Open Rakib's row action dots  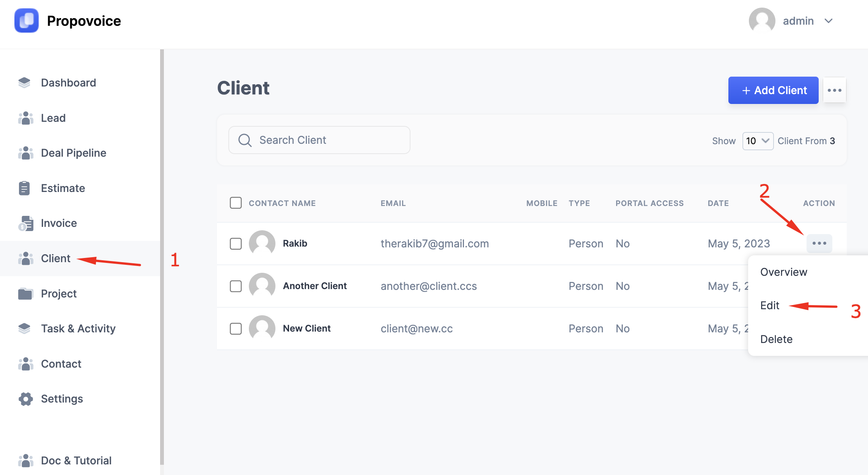(819, 243)
